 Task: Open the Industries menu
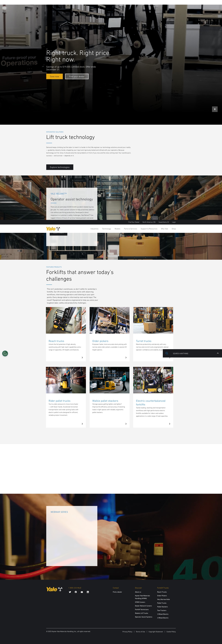(94, 229)
